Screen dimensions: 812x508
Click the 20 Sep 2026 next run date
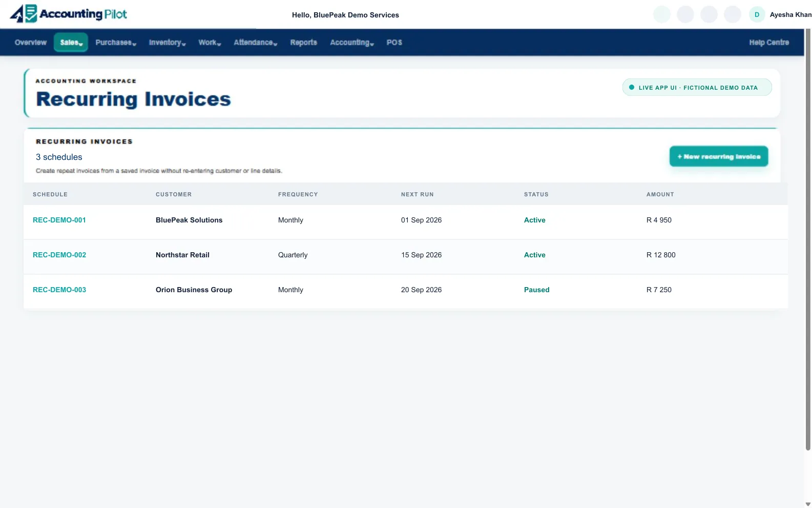(x=421, y=290)
